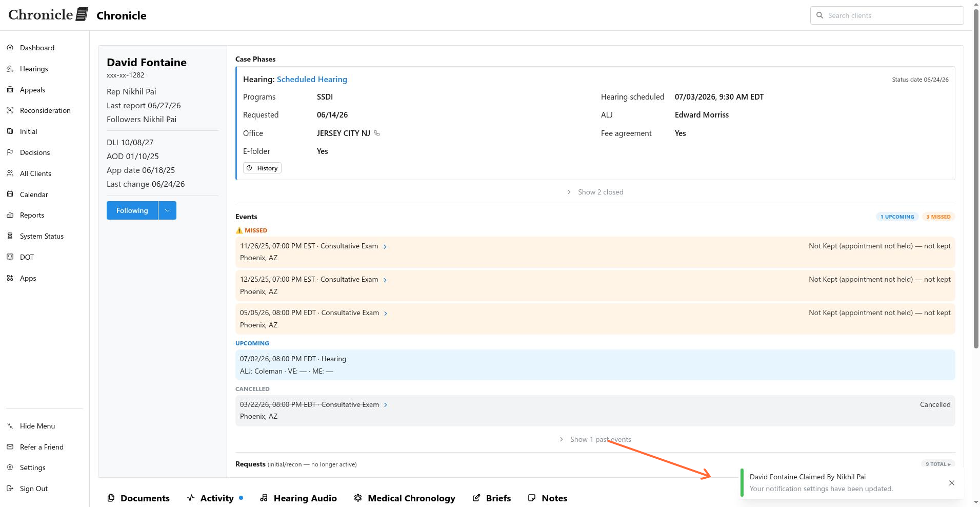Click the Reconsideration sidebar icon
The image size is (980, 507).
10,110
